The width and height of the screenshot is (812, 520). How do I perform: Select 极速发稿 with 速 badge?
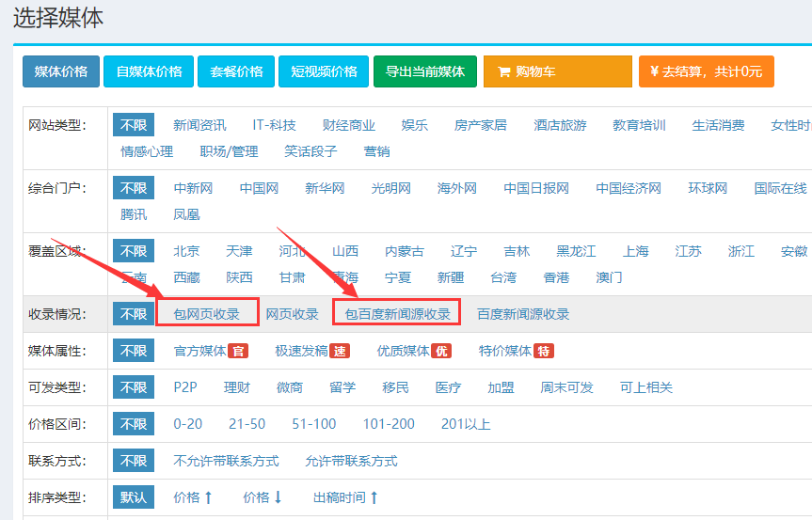tap(312, 351)
